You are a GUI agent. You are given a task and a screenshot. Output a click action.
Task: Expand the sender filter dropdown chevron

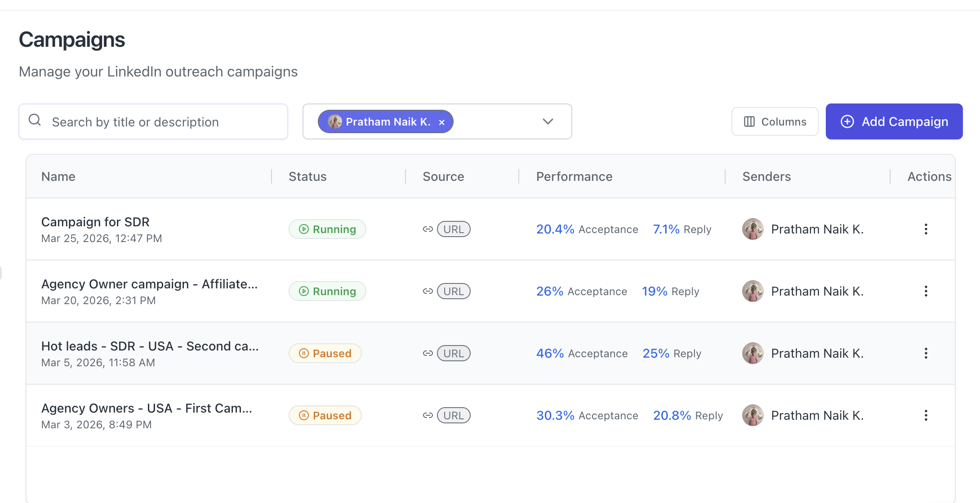click(548, 121)
